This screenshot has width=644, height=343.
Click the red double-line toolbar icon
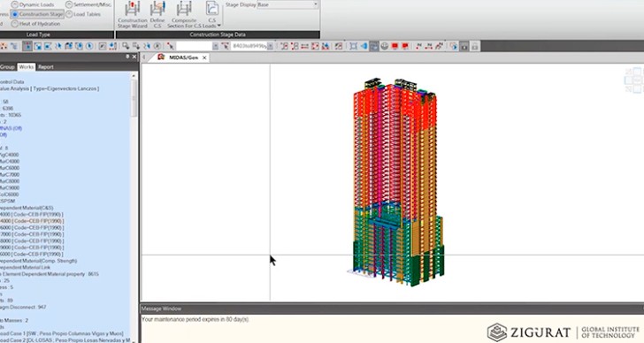click(x=304, y=46)
